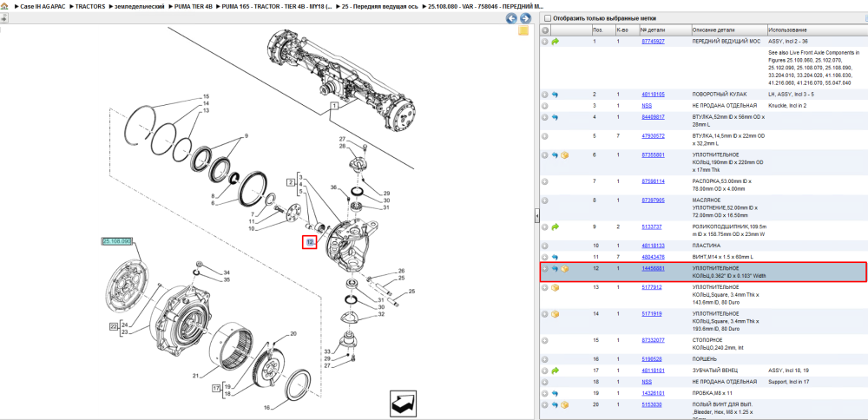
Task: Click the box icon for part 87355801
Action: point(565,155)
